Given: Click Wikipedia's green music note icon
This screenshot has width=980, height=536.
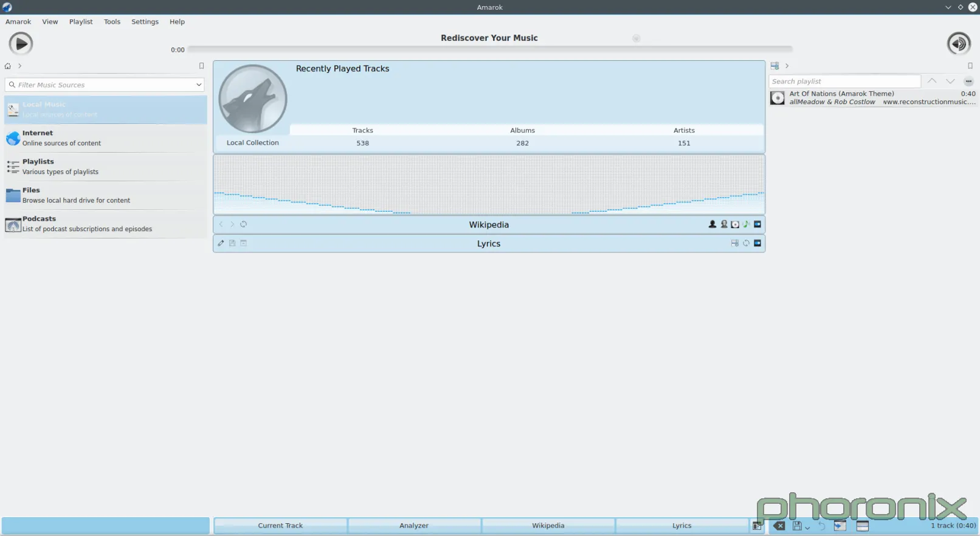Looking at the screenshot, I should [x=746, y=224].
